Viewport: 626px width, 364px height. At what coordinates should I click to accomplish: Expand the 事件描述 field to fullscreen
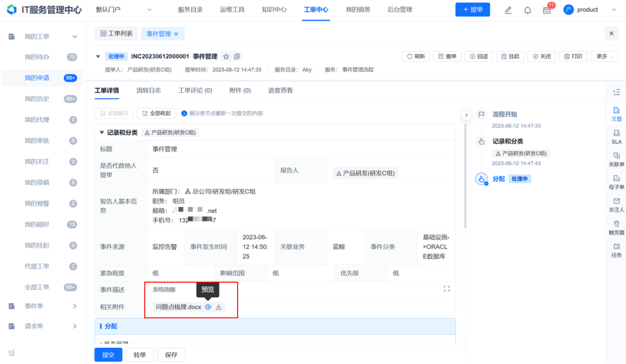pyautogui.click(x=446, y=289)
